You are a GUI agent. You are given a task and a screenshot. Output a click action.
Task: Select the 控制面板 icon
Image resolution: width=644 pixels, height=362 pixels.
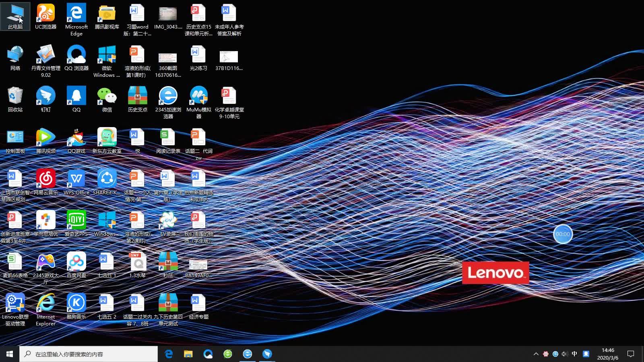coord(15,141)
